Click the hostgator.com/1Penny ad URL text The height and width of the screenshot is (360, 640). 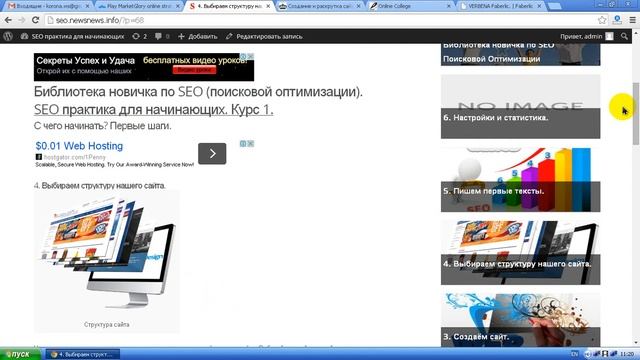(74, 157)
